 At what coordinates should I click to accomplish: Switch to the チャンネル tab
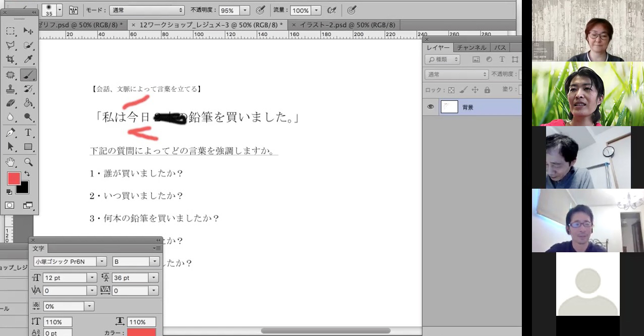pos(471,47)
